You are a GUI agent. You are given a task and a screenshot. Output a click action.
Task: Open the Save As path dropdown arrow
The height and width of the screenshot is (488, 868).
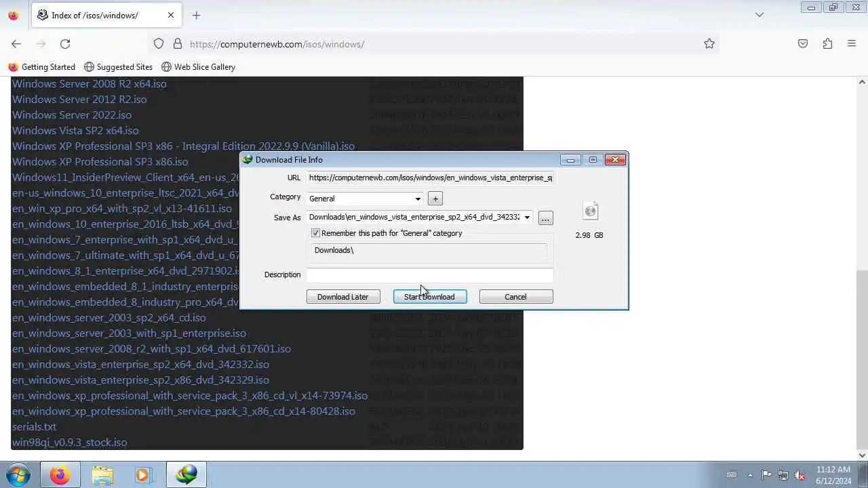coord(527,218)
